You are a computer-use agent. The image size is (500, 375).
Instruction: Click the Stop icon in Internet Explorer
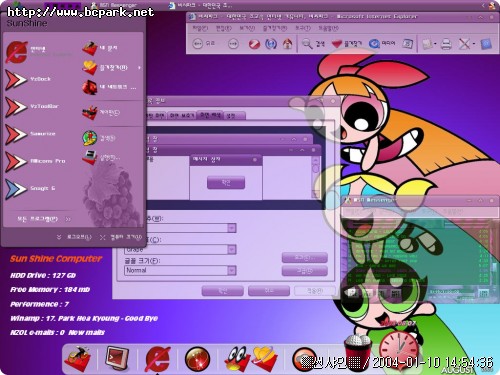(x=254, y=44)
